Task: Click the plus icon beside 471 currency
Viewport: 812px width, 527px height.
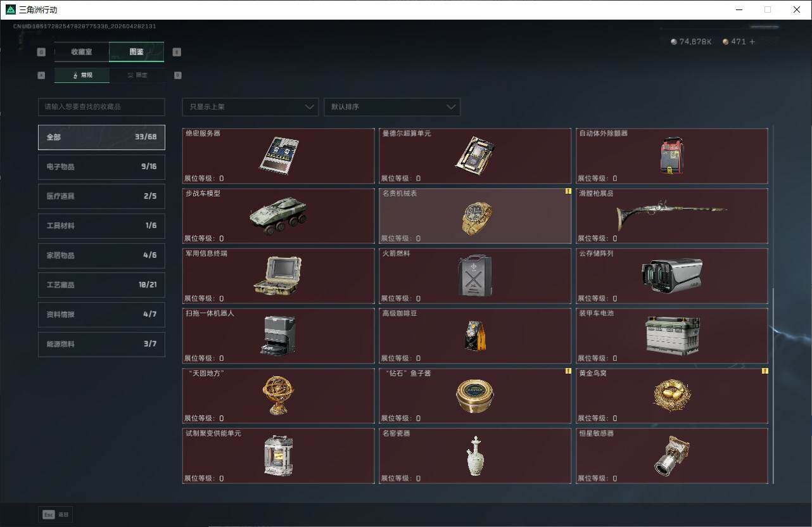Action: point(752,42)
